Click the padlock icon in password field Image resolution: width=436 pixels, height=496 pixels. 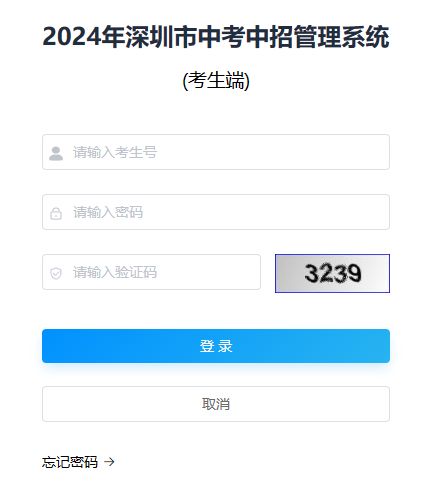(x=56, y=213)
